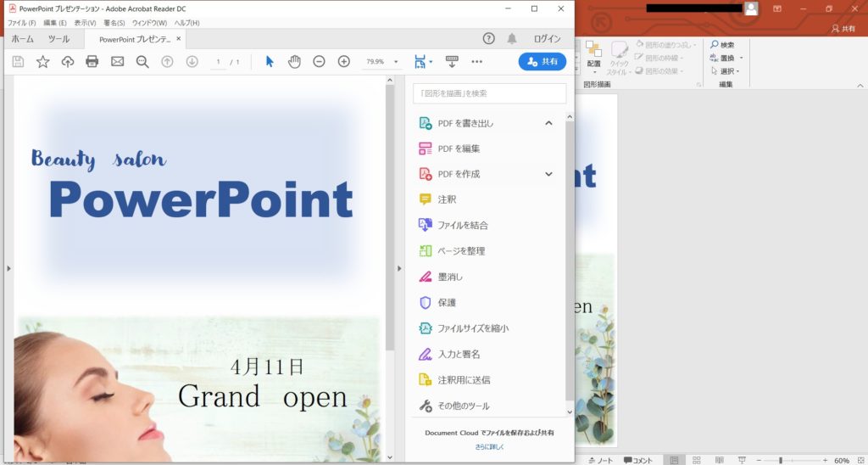Screen dimensions: 868x465
Task: Collapse the right tools pane arrow
Action: click(400, 268)
